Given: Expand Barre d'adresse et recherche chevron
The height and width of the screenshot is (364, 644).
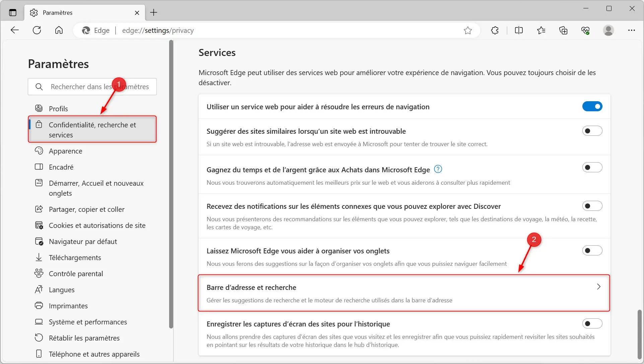Looking at the screenshot, I should 599,287.
